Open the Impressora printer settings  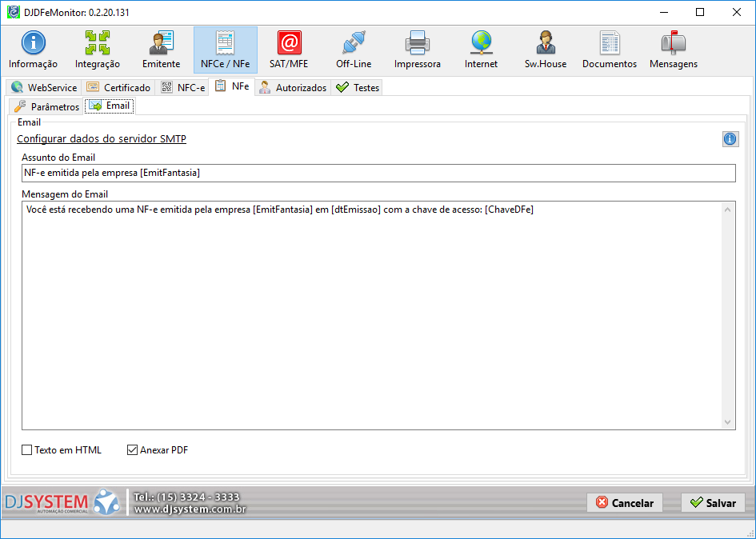click(x=417, y=50)
